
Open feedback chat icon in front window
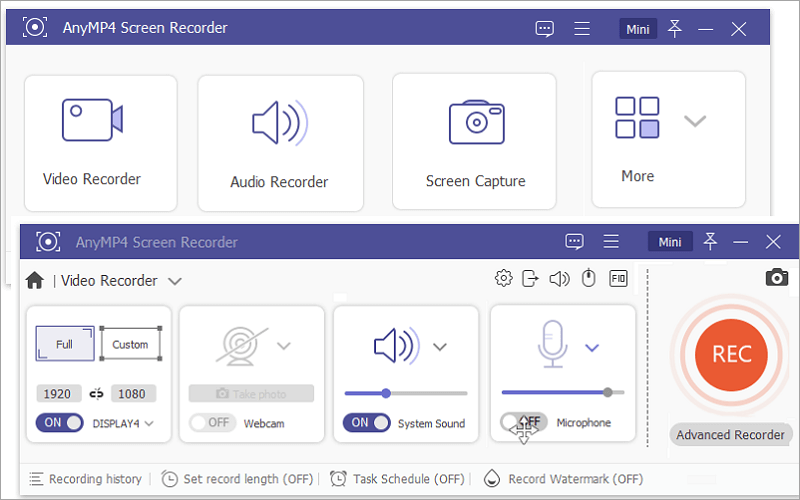click(x=574, y=241)
